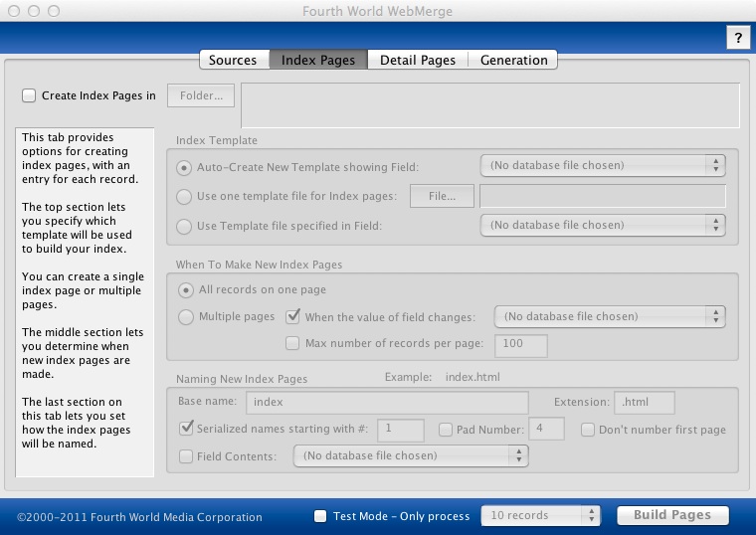Open the Detail Pages tab
The width and height of the screenshot is (756, 535).
418,61
